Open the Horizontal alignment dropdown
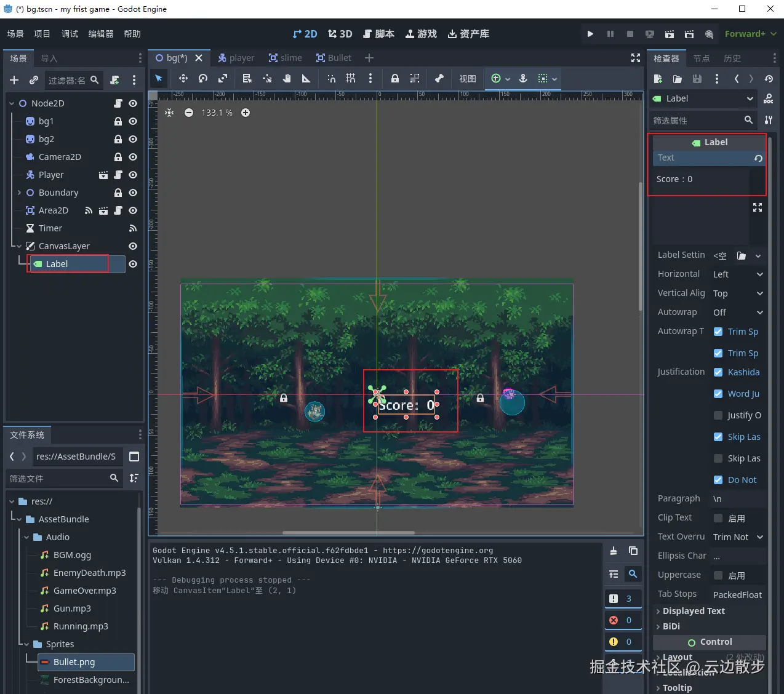Screen dimensions: 784x694 coord(738,274)
